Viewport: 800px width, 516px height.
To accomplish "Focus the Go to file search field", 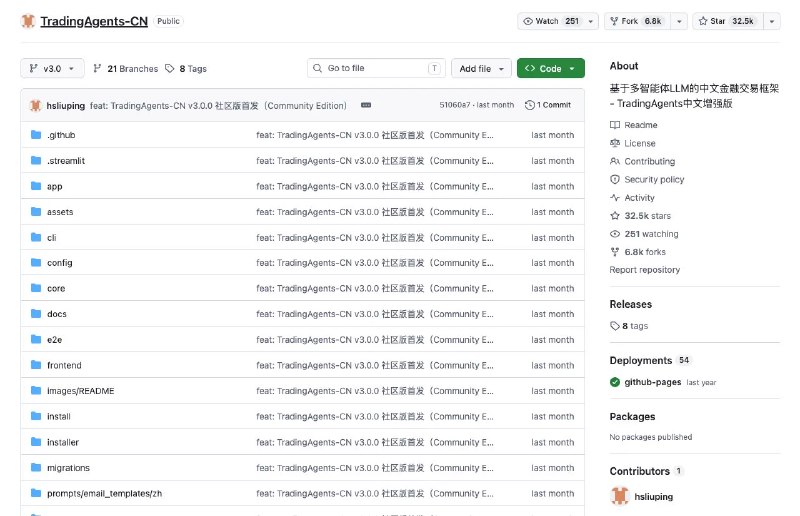I will (x=376, y=68).
